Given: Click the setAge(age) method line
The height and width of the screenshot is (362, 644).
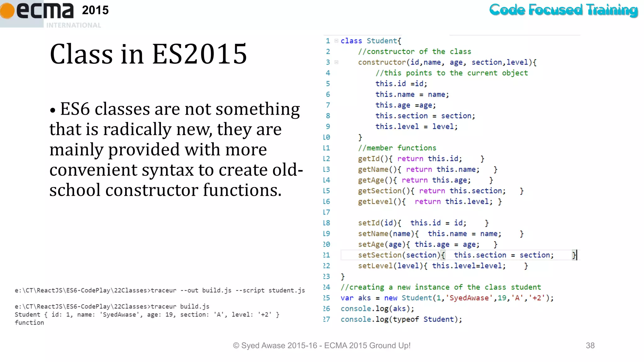Looking at the screenshot, I should click(428, 244).
